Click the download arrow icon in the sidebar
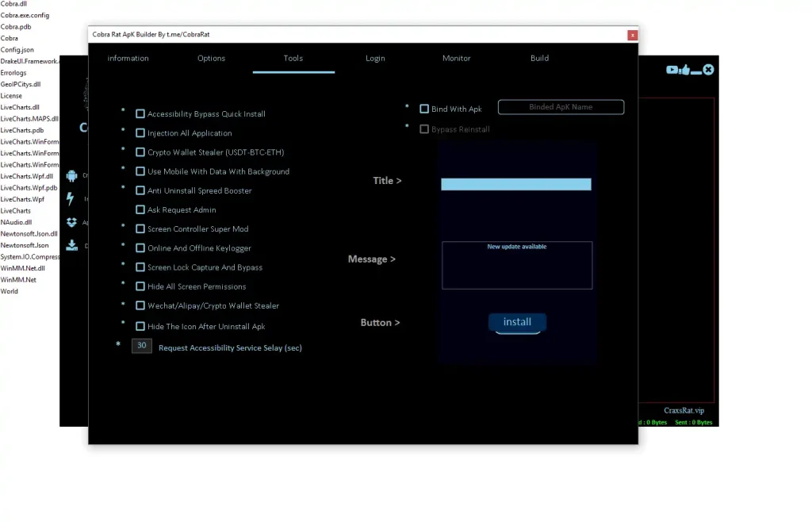 click(72, 244)
